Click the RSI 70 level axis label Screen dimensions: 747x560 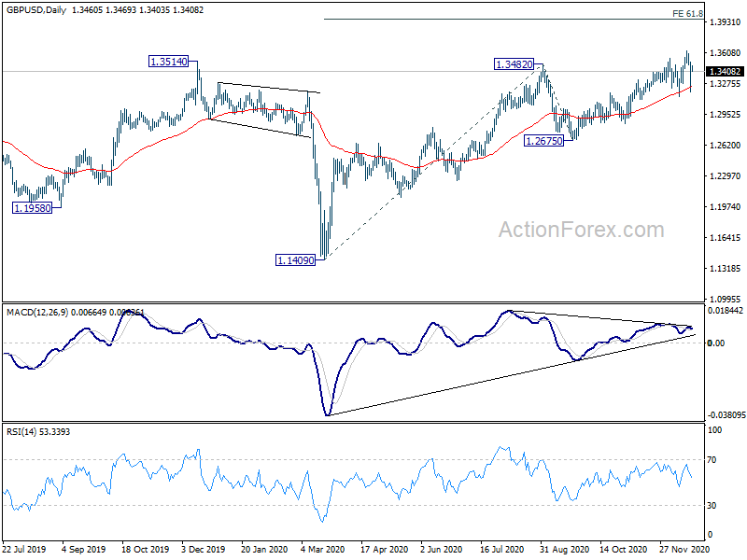click(x=712, y=460)
